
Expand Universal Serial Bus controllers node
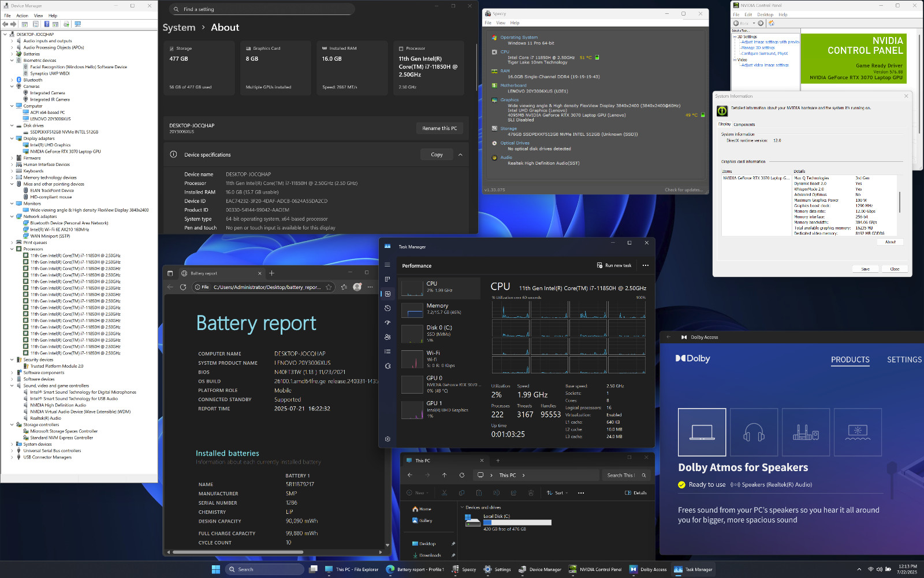[x=12, y=451]
